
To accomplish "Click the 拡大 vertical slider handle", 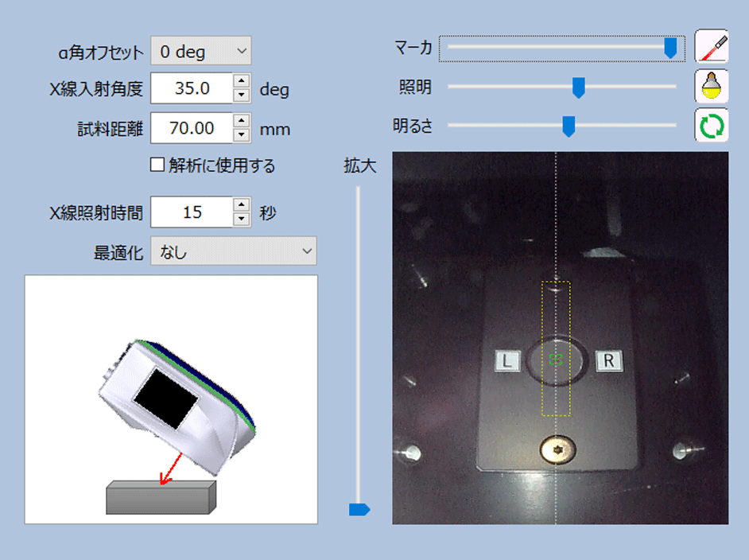I will pos(359,509).
